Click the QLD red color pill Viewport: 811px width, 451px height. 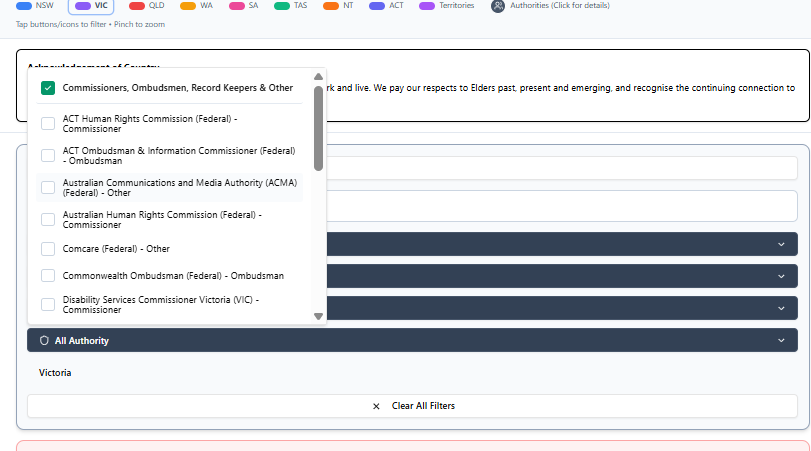pos(137,6)
